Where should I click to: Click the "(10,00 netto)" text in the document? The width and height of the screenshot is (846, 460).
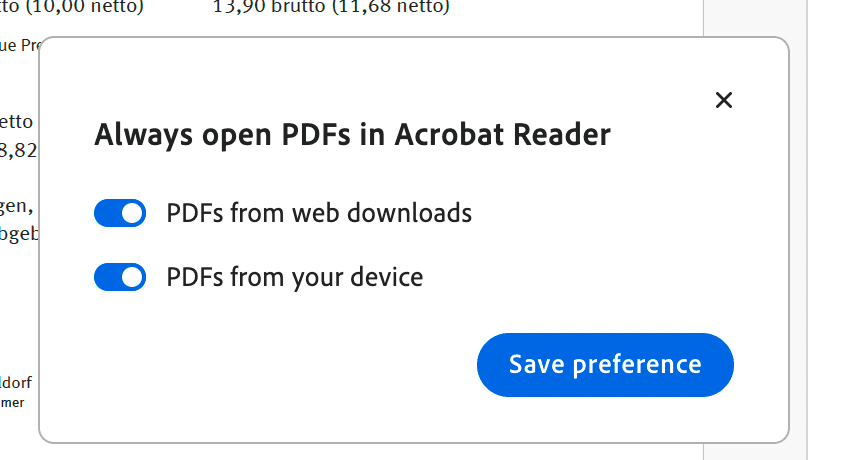[x=80, y=8]
